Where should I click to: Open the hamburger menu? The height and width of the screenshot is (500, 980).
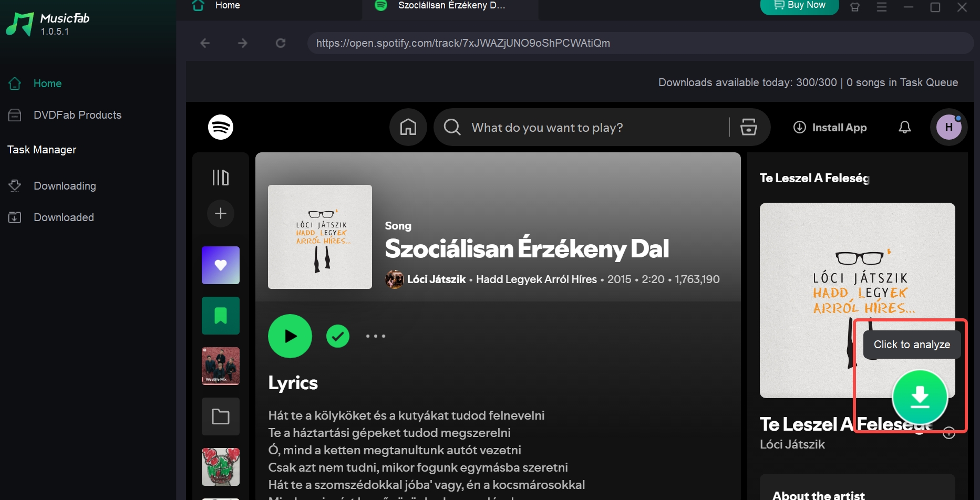[882, 7]
